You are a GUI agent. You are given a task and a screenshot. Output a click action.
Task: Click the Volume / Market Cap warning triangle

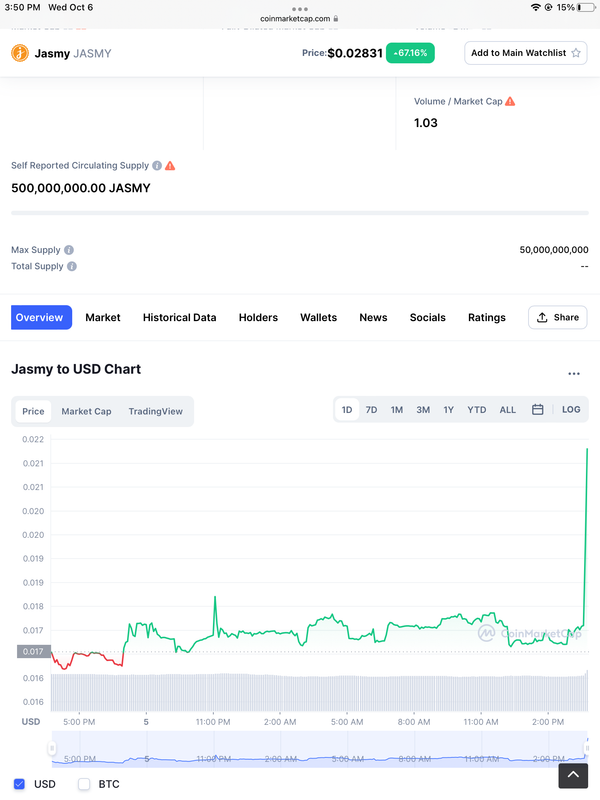tap(510, 102)
